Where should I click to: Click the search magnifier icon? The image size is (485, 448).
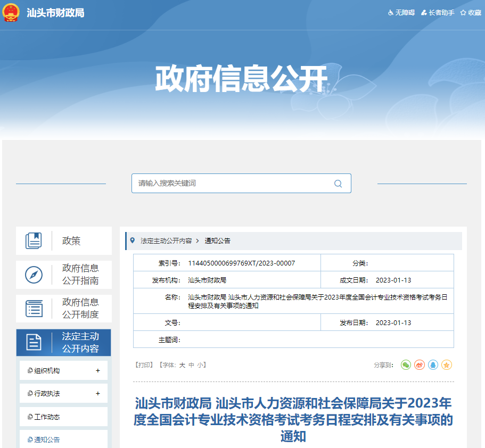click(x=338, y=183)
